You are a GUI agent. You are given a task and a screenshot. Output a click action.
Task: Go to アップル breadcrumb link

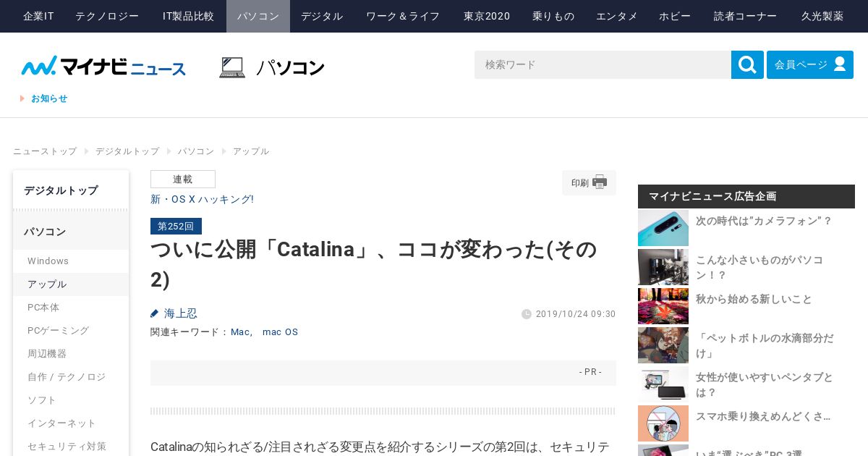(251, 151)
